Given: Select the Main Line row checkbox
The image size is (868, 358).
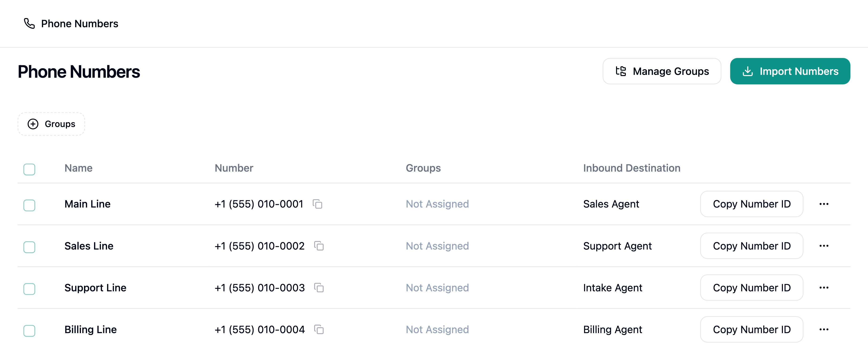Looking at the screenshot, I should pos(29,205).
